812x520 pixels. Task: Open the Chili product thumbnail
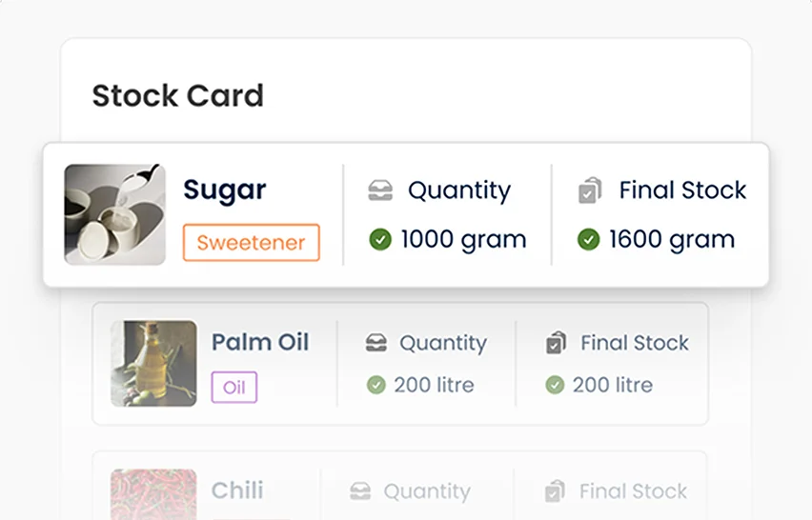[153, 494]
